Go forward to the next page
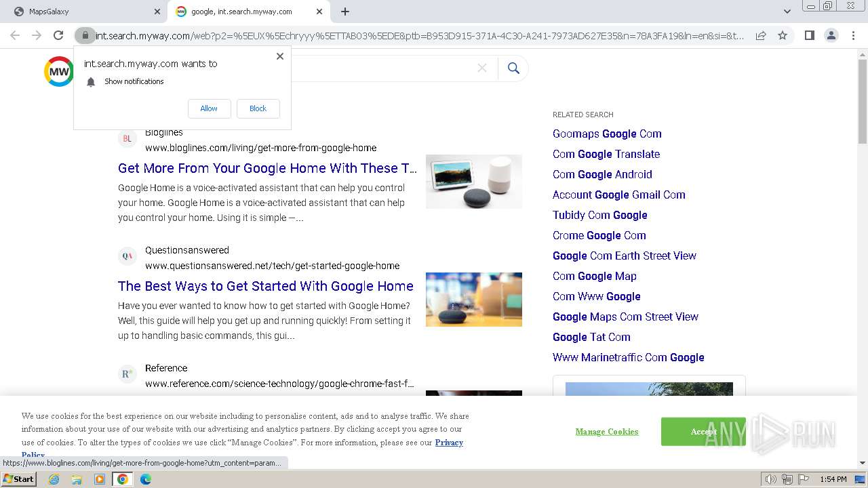 tap(37, 35)
